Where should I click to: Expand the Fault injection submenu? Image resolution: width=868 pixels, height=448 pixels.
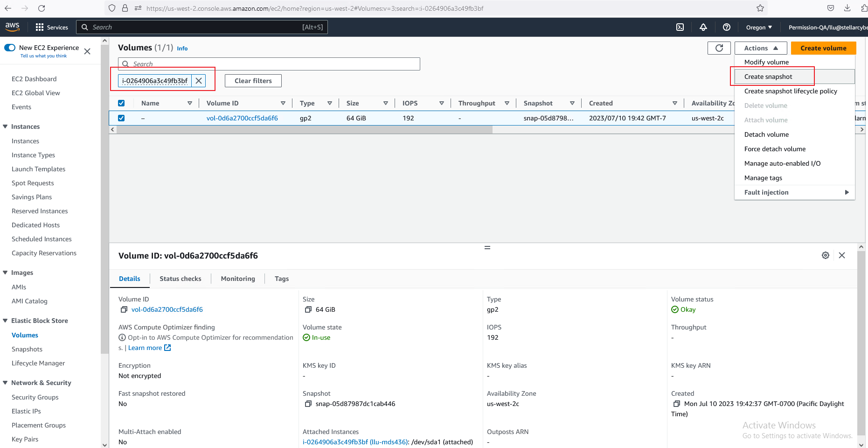pos(794,192)
